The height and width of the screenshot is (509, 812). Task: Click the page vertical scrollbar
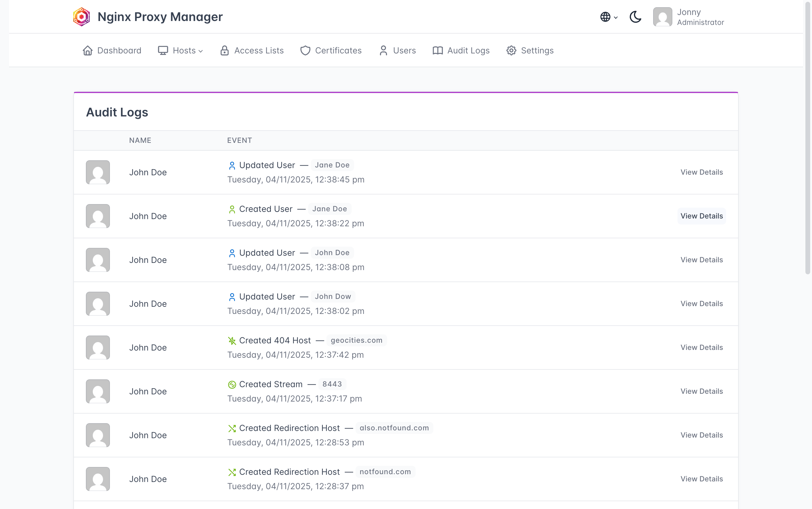tap(807, 138)
